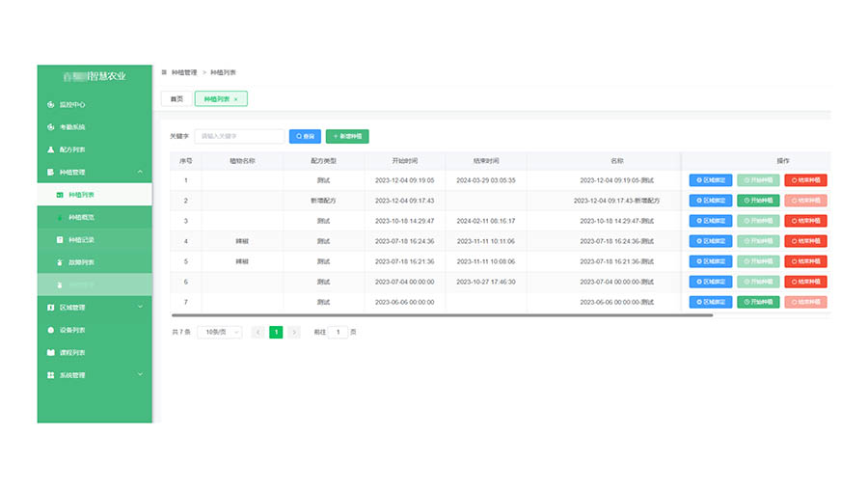The image size is (868, 488).
Task: Select page 1 in pagination
Action: pos(276,332)
